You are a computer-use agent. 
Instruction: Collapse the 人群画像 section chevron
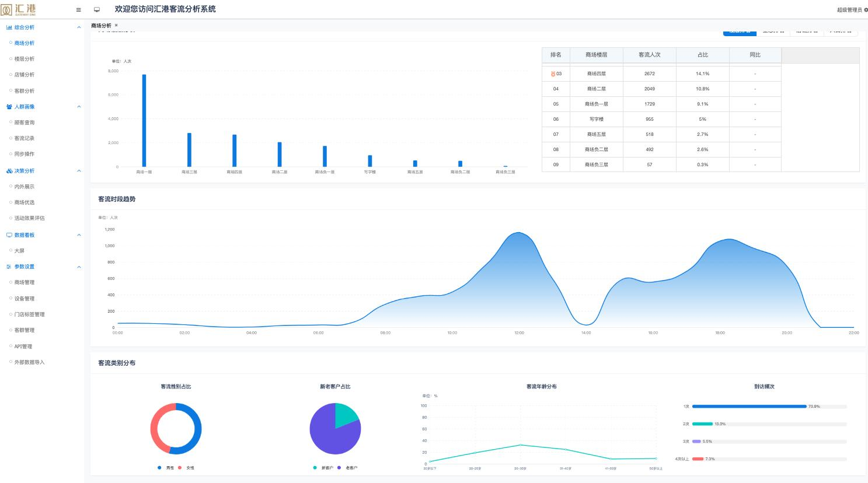(79, 107)
